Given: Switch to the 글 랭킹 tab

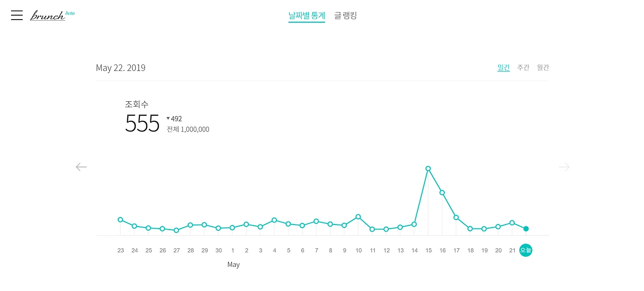Looking at the screenshot, I should click(x=345, y=16).
